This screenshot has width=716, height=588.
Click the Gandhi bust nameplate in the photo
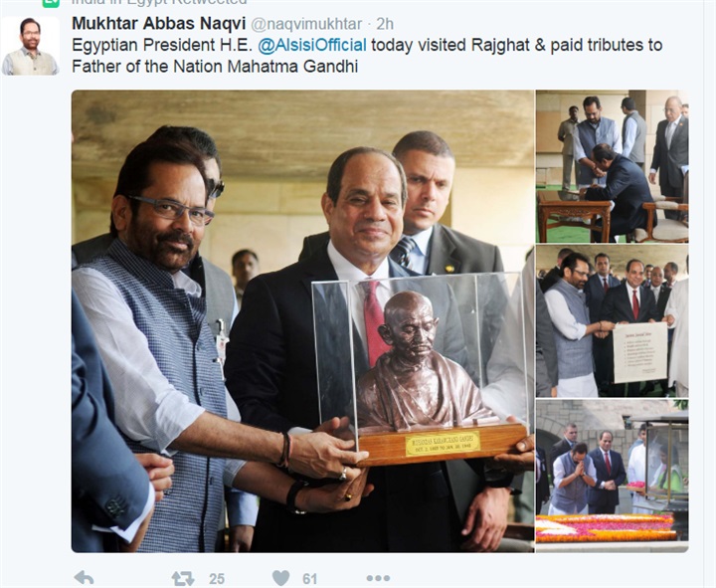[443, 444]
